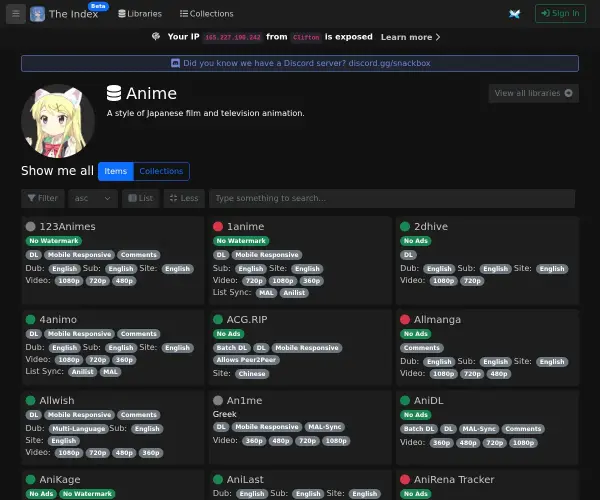
Task: Open the AniRena Tracker entry
Action: click(454, 479)
